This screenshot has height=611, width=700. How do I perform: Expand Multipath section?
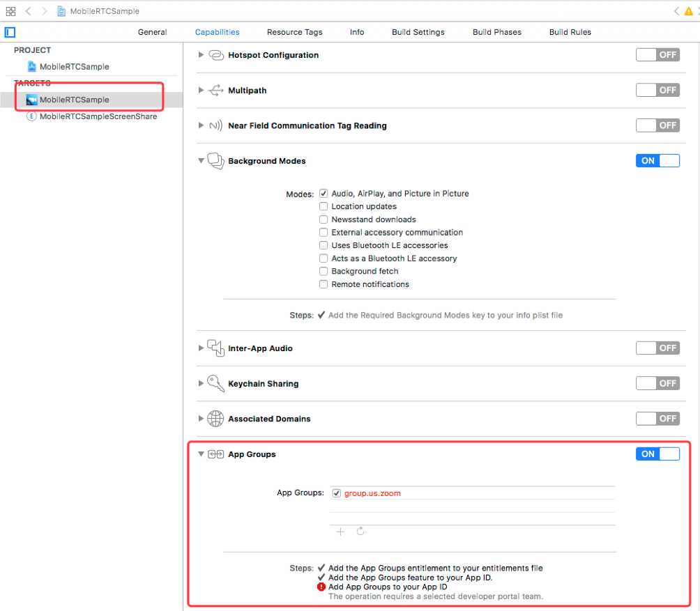click(201, 90)
